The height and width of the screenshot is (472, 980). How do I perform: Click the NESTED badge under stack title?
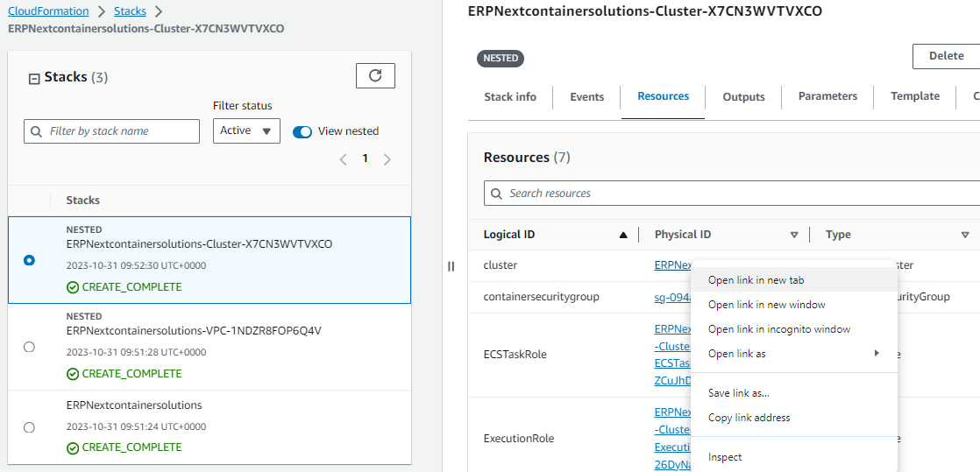(500, 59)
